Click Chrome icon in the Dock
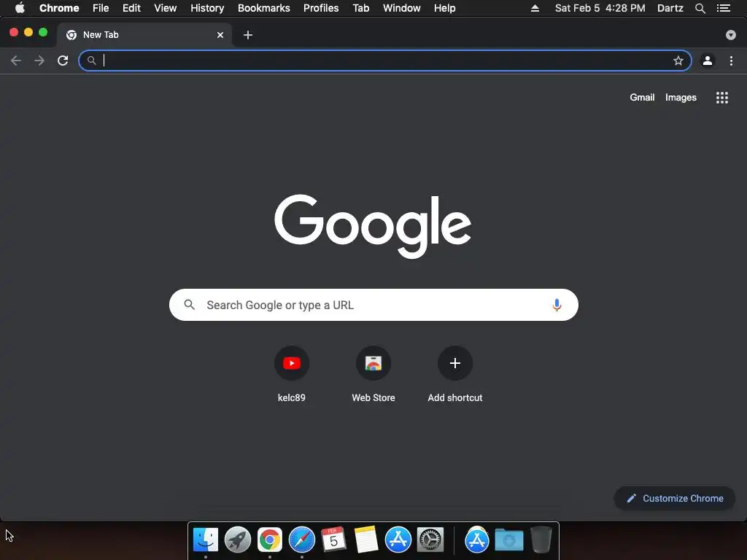 pyautogui.click(x=270, y=540)
